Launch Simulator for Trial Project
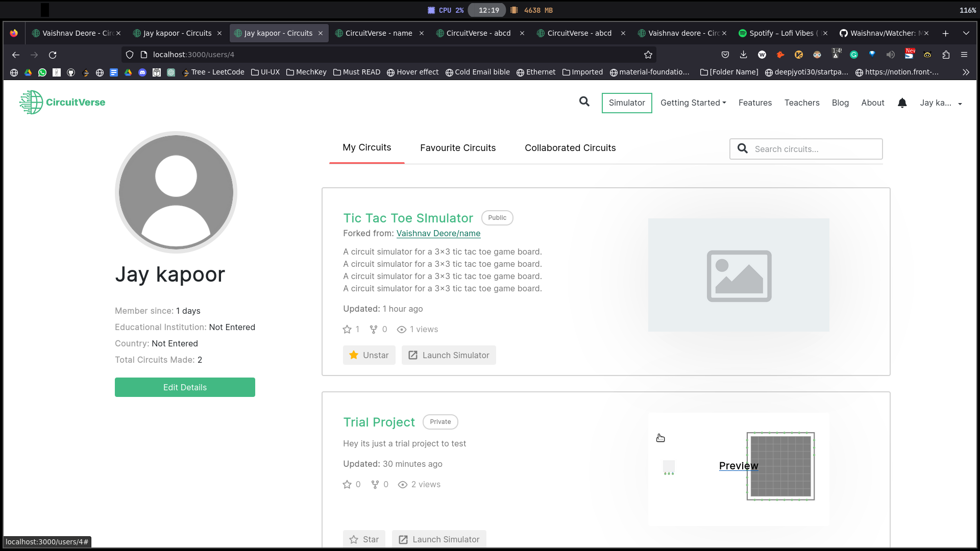Viewport: 980px width, 551px height. [x=439, y=539]
